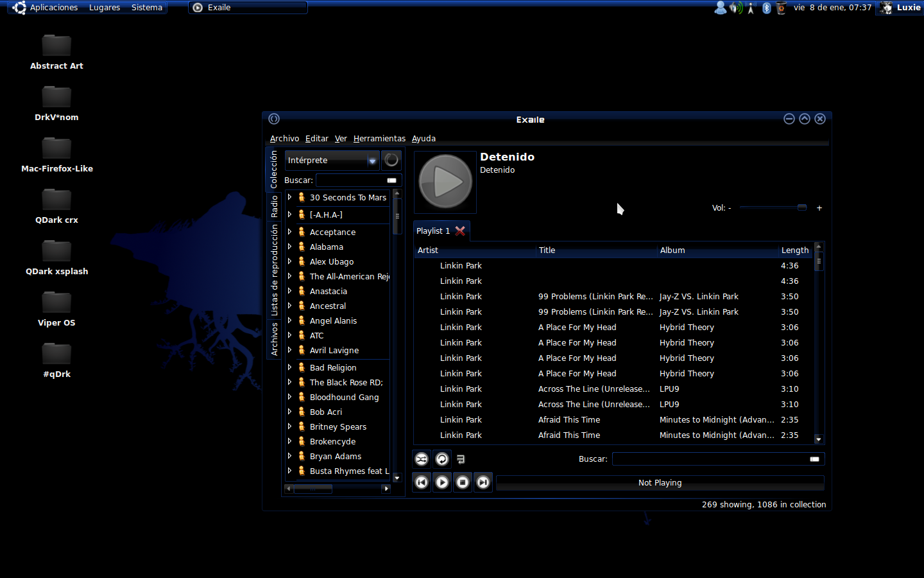Open the Exaile window menu icon
The height and width of the screenshot is (578, 924).
coord(274,119)
